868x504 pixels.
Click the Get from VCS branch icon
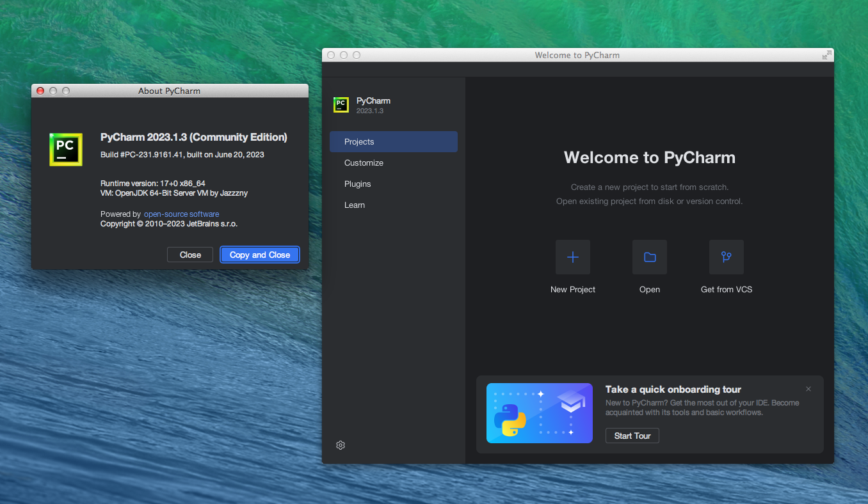tap(726, 257)
